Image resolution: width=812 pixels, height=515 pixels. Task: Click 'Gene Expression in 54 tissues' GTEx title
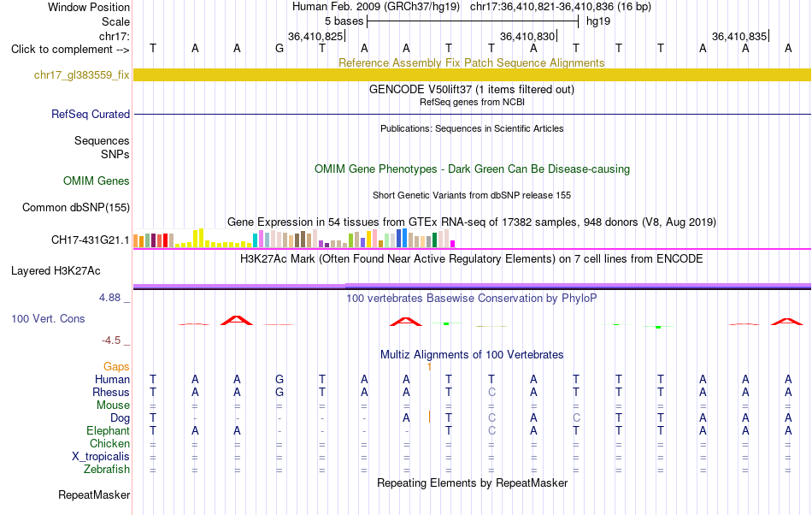(x=472, y=222)
